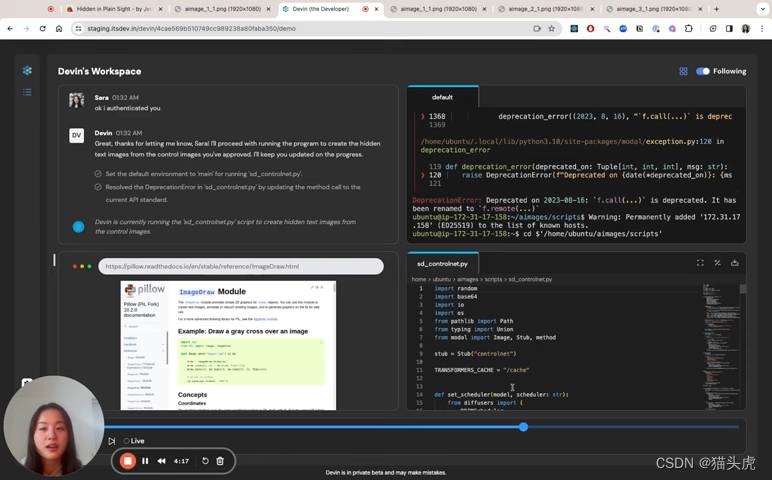Click the 4:17 recording timer
Image resolution: width=772 pixels, height=480 pixels.
(181, 461)
